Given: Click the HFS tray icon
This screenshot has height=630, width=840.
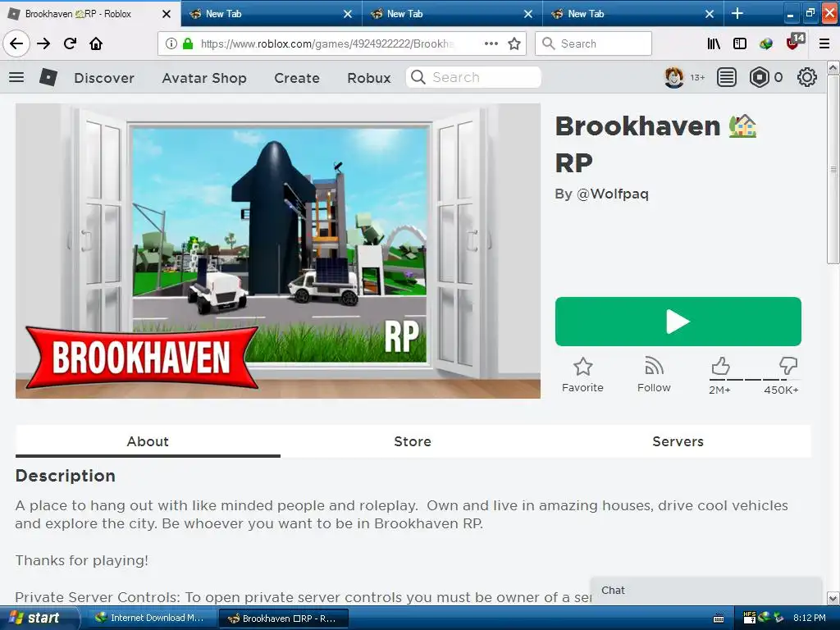Looking at the screenshot, I should click(x=750, y=619).
